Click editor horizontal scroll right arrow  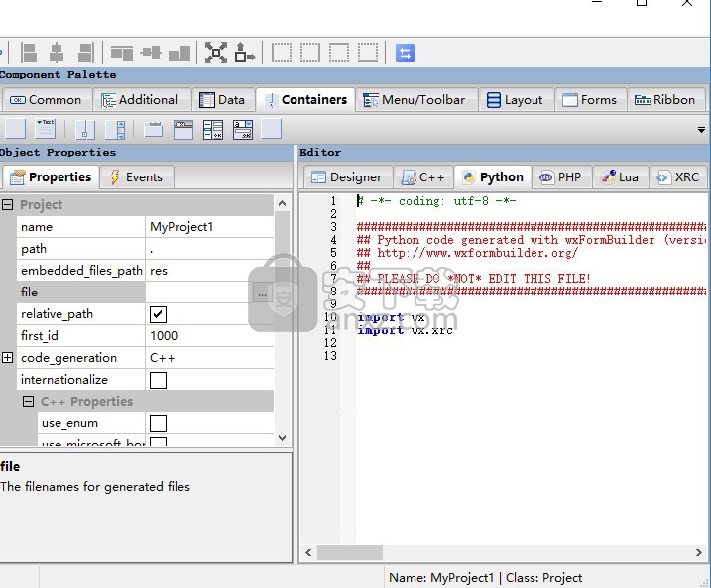tap(699, 552)
